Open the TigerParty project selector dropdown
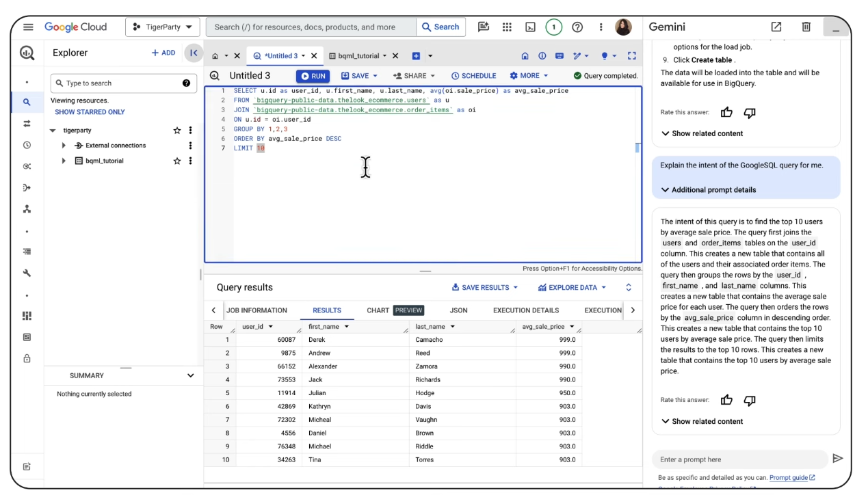Viewport: 868px width, 497px height. coord(163,27)
